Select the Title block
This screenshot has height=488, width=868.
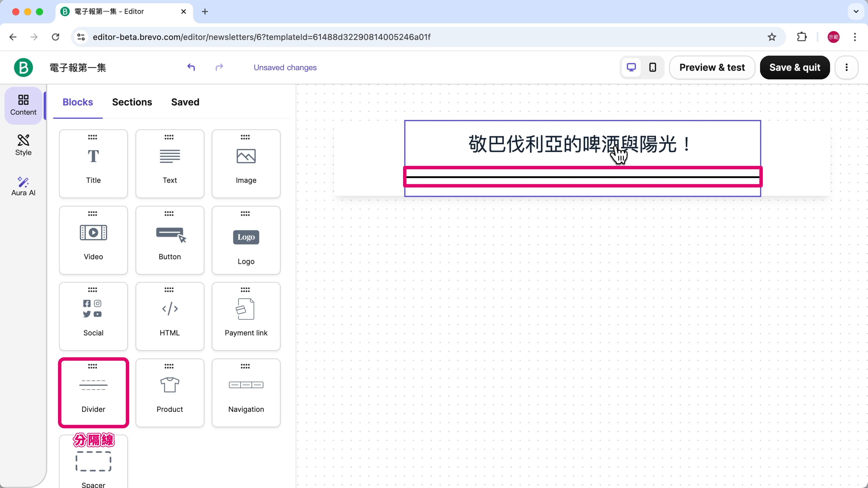coord(93,164)
